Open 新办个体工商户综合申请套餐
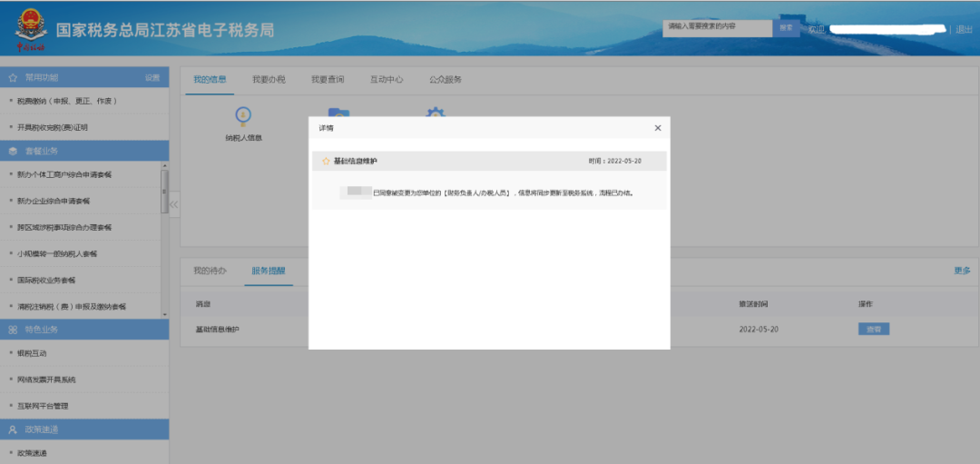This screenshot has width=980, height=464. tap(64, 175)
